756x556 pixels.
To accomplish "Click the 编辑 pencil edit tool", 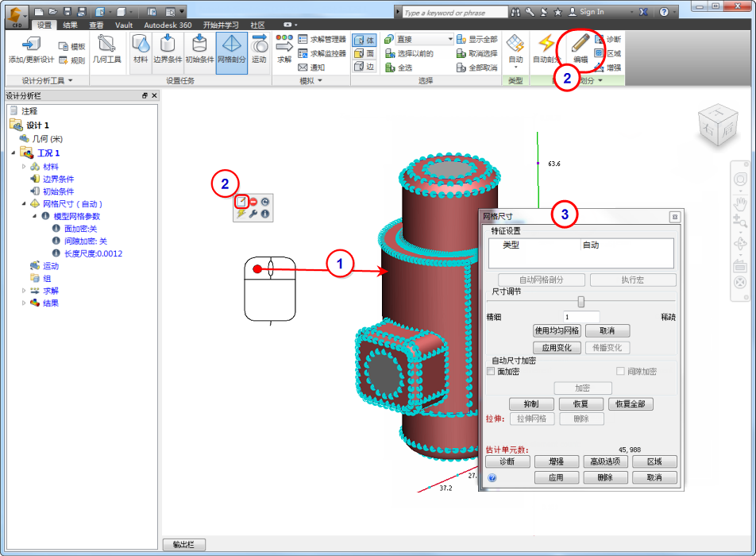I will pyautogui.click(x=580, y=48).
